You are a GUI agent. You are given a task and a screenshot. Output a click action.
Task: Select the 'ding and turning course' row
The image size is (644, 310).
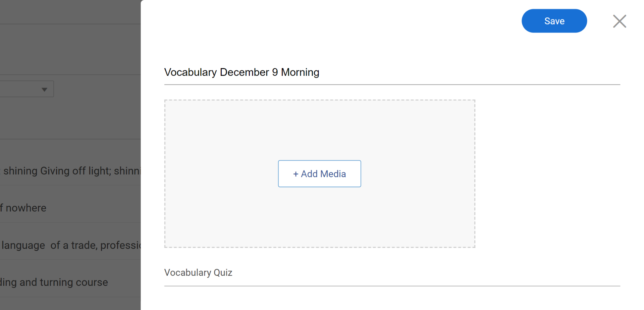pos(54,282)
